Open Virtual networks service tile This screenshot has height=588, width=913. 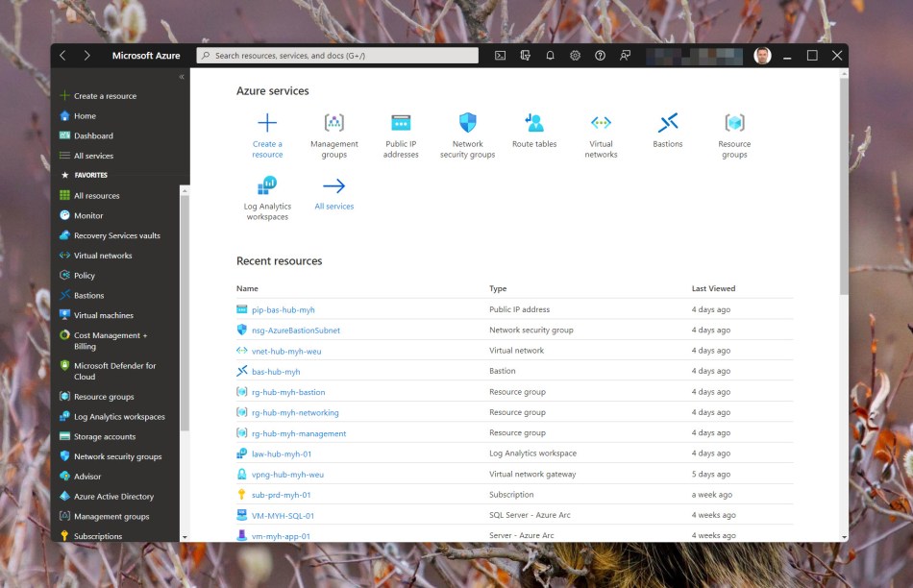tap(601, 135)
